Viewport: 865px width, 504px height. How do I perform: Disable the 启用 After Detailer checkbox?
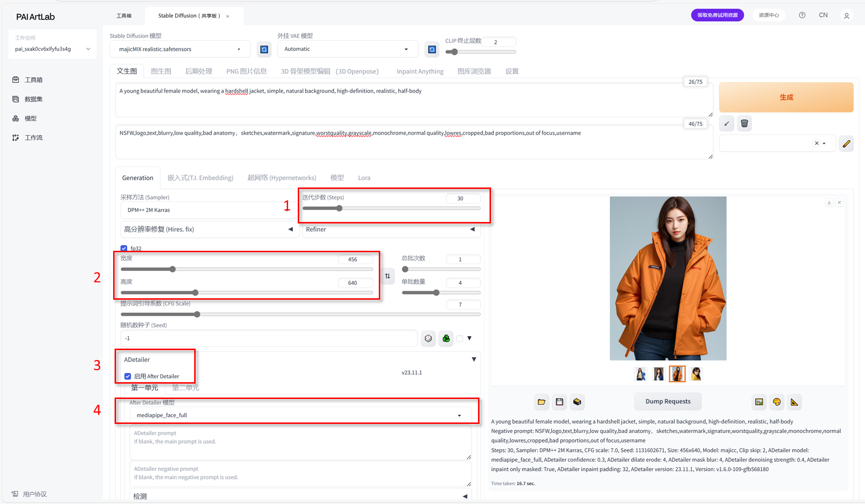128,376
